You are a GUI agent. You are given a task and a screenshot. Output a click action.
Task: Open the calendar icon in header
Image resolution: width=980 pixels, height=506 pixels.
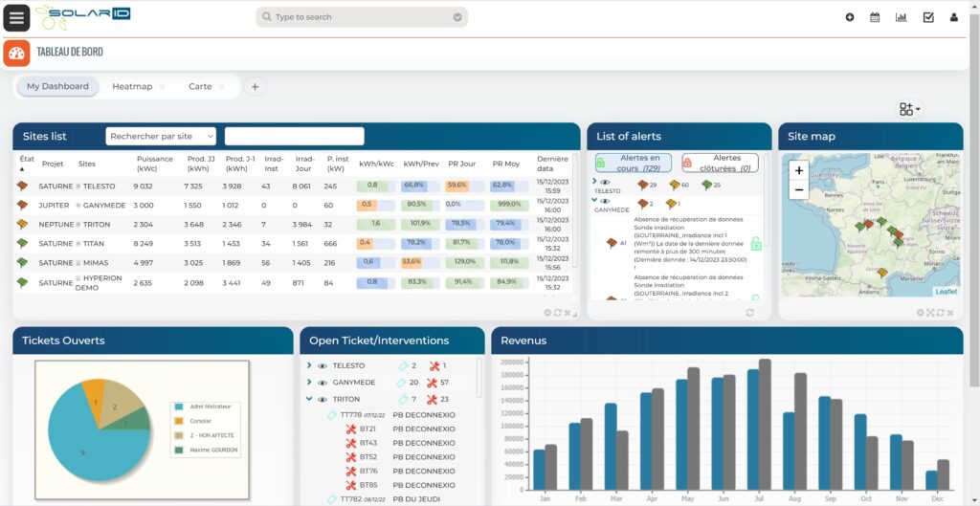click(875, 17)
